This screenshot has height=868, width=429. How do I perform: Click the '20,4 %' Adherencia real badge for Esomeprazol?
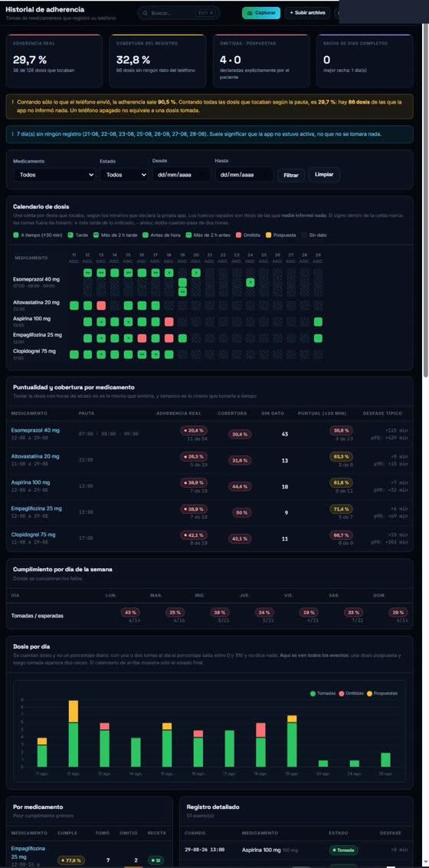tap(193, 430)
